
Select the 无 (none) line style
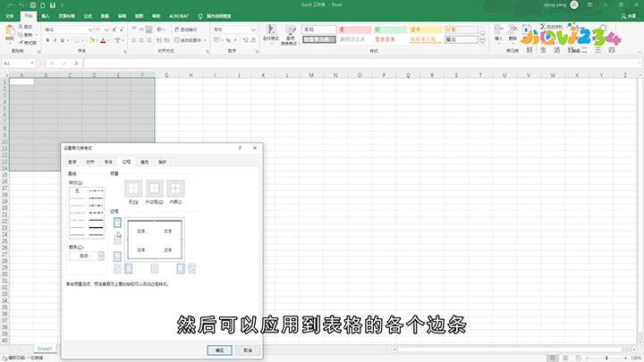pos(77,191)
